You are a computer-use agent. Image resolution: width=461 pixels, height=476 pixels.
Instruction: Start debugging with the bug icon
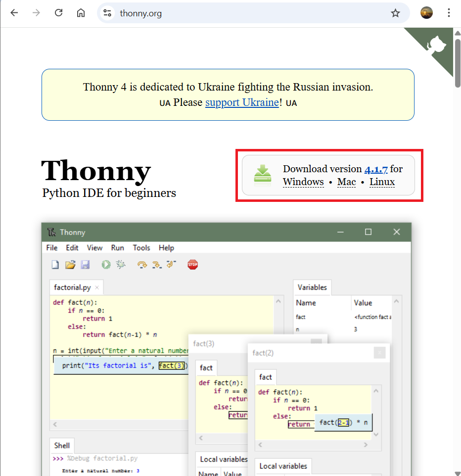click(x=121, y=264)
